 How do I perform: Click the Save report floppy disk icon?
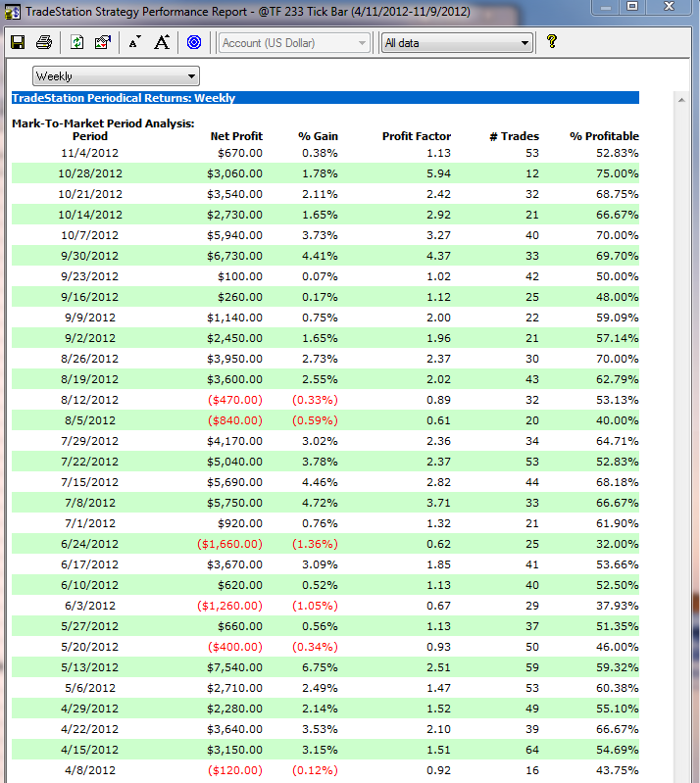[x=18, y=42]
